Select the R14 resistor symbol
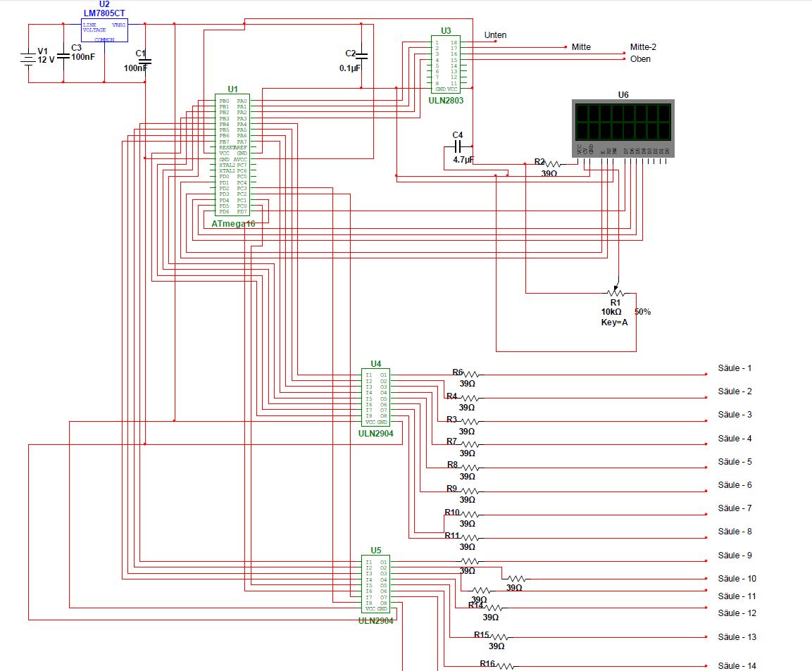Screen dimensions: 812x671 pyautogui.click(x=493, y=608)
